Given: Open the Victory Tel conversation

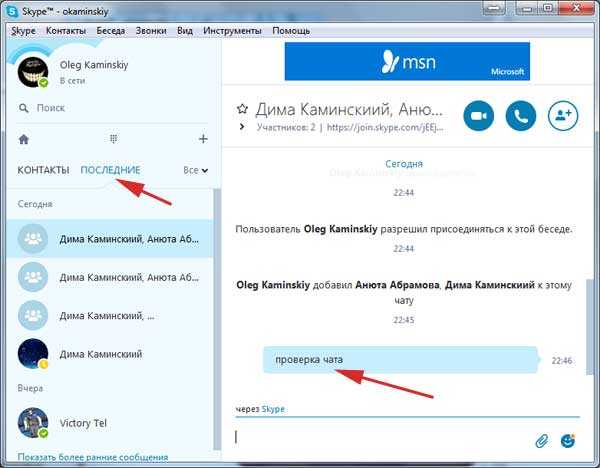Looking at the screenshot, I should (x=110, y=423).
